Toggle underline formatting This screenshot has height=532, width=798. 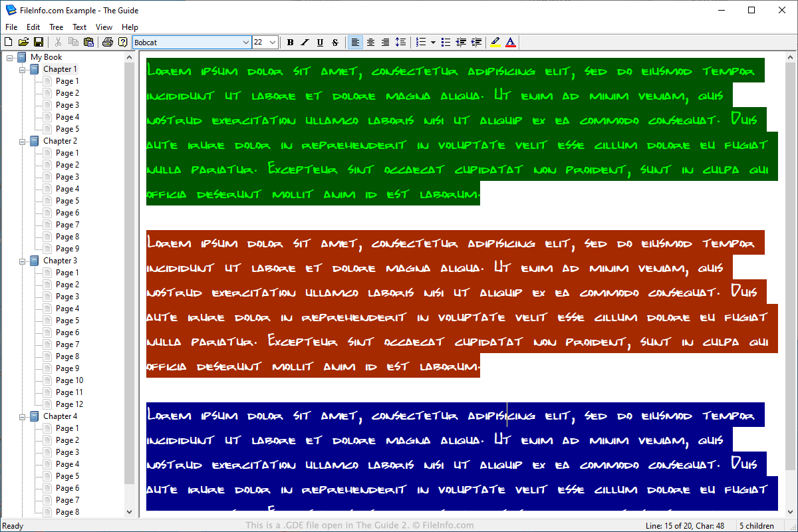tap(320, 42)
